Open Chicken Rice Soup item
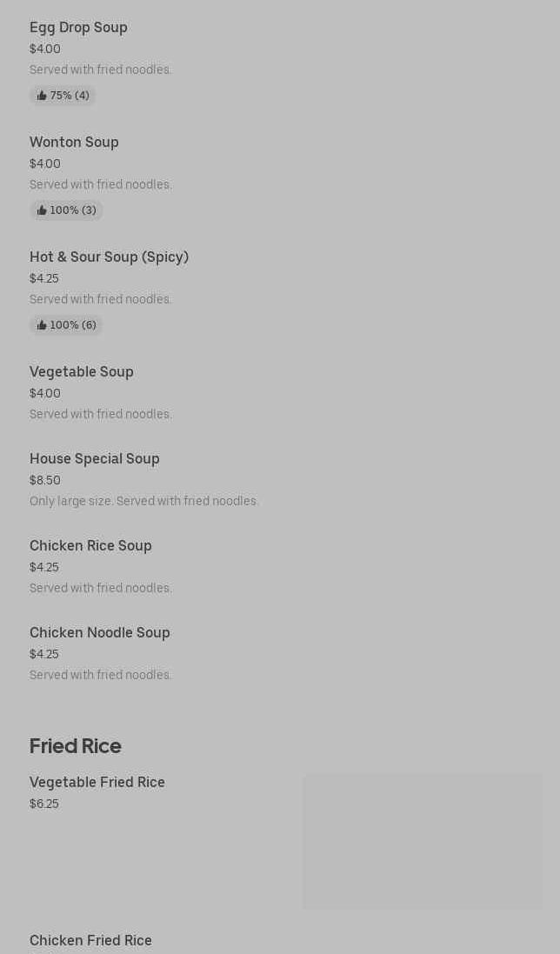The image size is (560, 954). point(90,546)
